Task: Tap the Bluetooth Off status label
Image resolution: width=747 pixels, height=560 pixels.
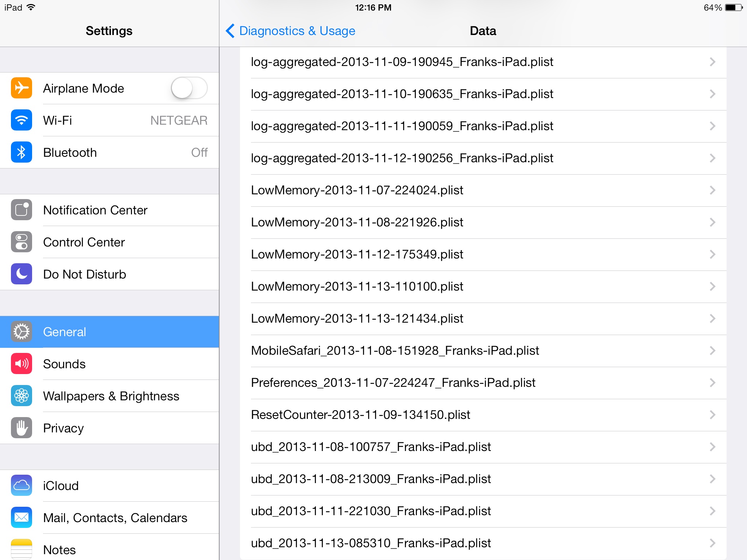Action: 199,152
